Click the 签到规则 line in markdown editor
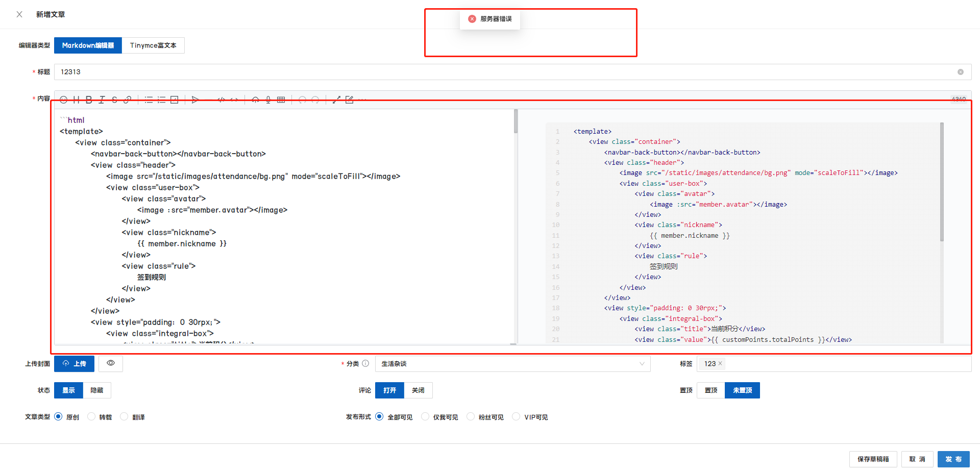 tap(152, 278)
